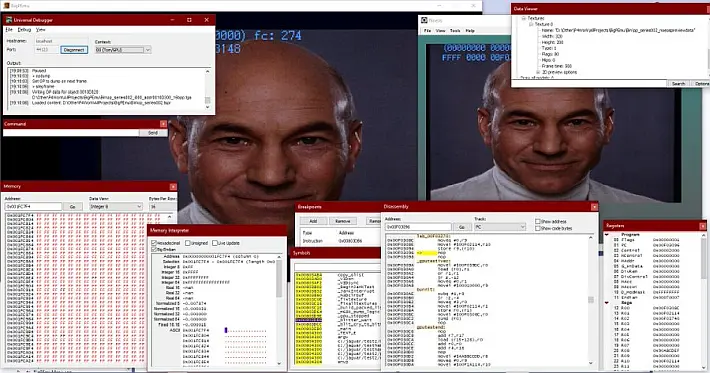The height and width of the screenshot is (373, 710).
Task: Enable the Show address checkbox
Action: coord(538,221)
